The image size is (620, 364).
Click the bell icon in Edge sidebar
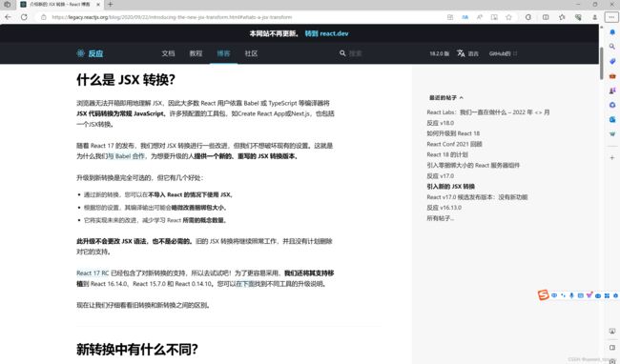pos(612,32)
